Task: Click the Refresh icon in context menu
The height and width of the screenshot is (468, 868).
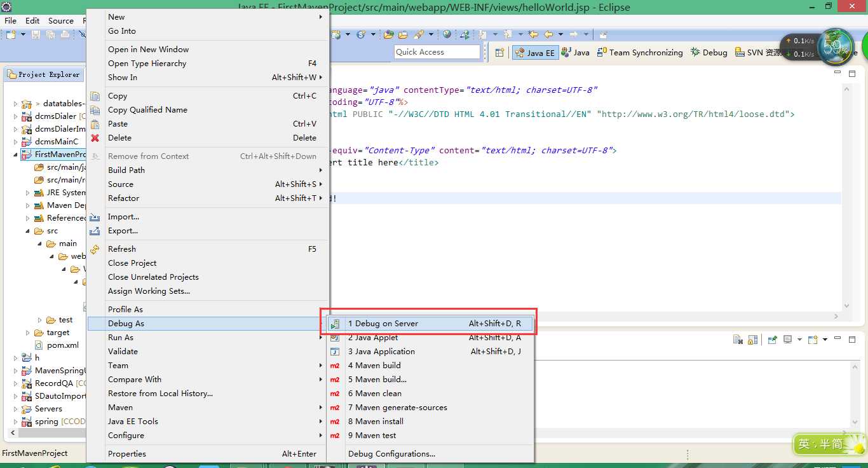Action: [95, 249]
